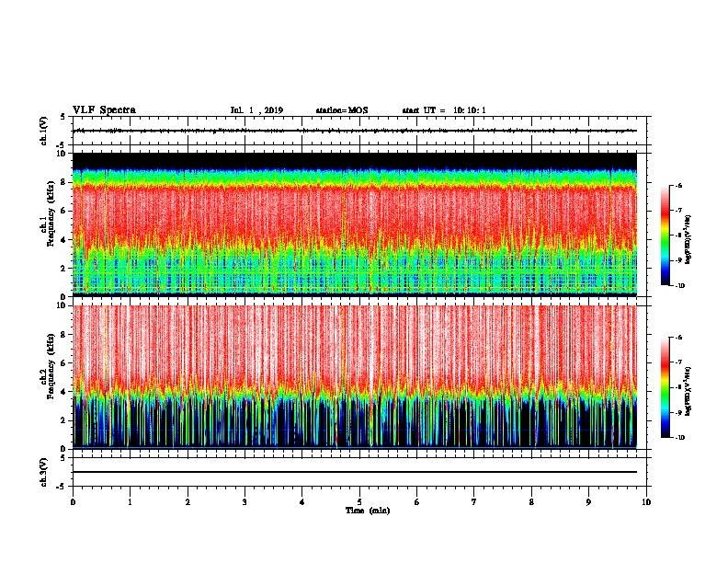This screenshot has height=563, width=728.
Task: Select the ch.1 spectrogram color bar
Action: pyautogui.click(x=665, y=236)
